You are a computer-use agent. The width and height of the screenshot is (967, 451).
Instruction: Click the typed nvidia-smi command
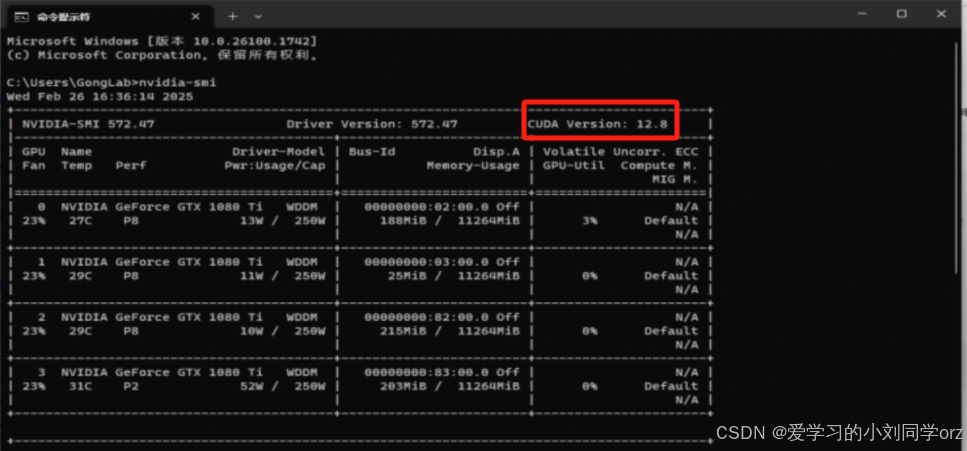(x=177, y=83)
